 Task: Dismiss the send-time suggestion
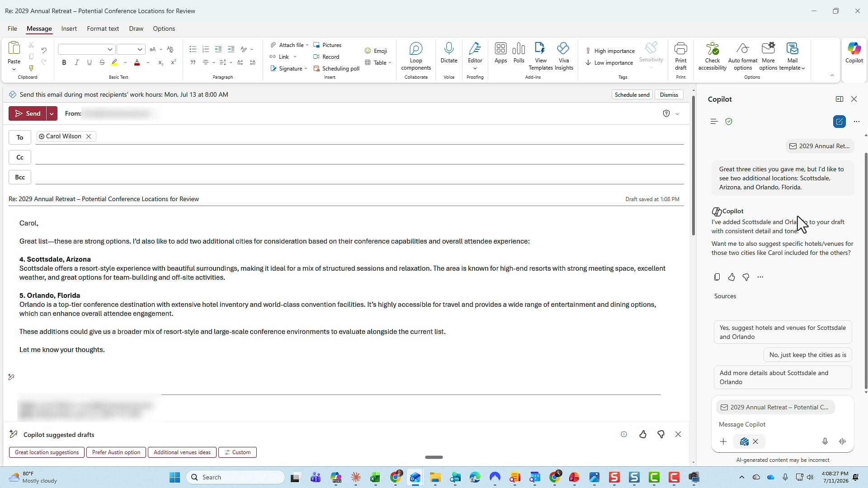point(669,94)
